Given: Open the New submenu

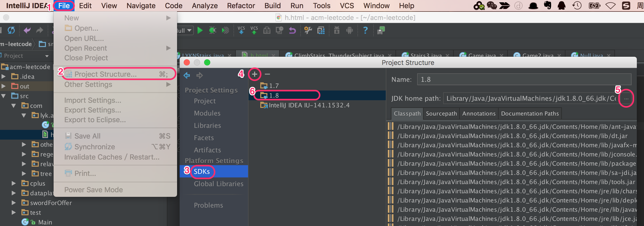Looking at the screenshot, I should tap(116, 18).
